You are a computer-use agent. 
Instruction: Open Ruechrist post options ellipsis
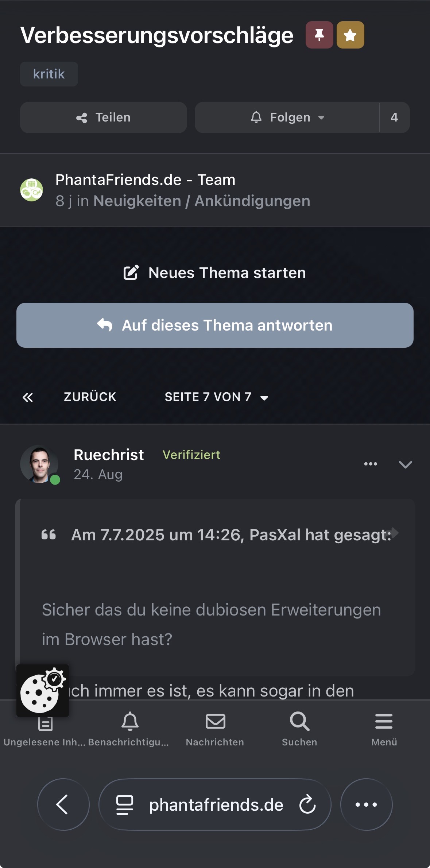(x=371, y=464)
